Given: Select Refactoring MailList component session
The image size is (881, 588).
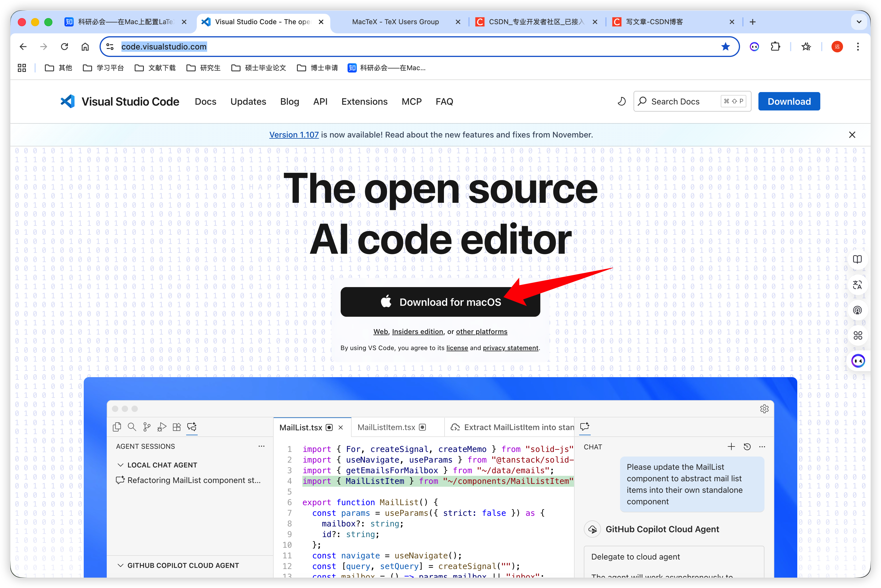Looking at the screenshot, I should coord(188,480).
